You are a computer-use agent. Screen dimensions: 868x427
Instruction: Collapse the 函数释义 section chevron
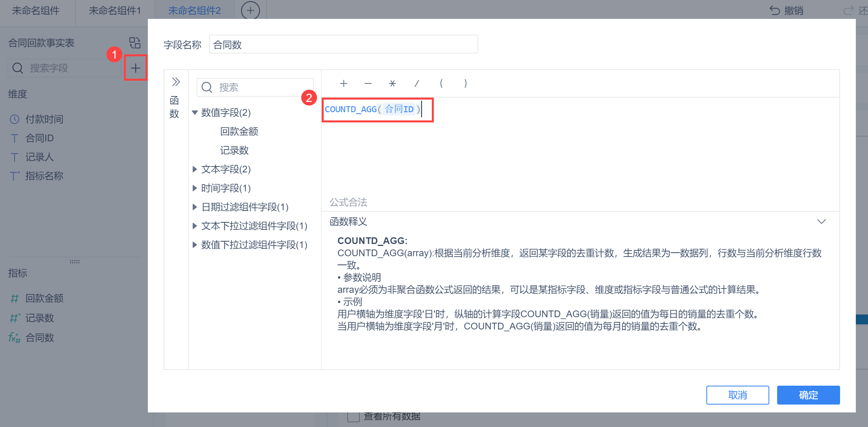click(x=821, y=222)
